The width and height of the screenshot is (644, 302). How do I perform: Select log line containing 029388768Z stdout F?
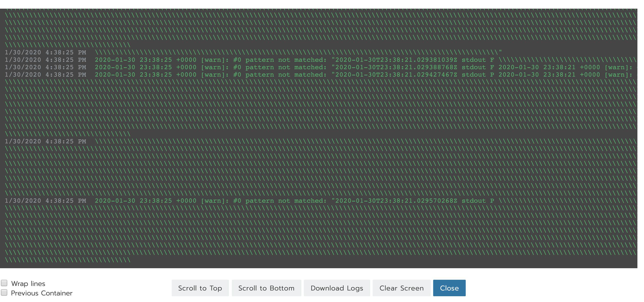pyautogui.click(x=321, y=68)
